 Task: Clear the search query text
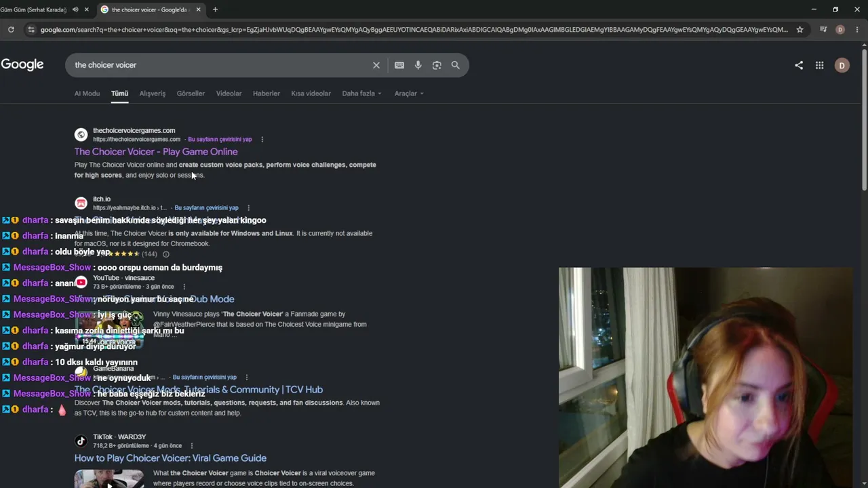point(376,65)
